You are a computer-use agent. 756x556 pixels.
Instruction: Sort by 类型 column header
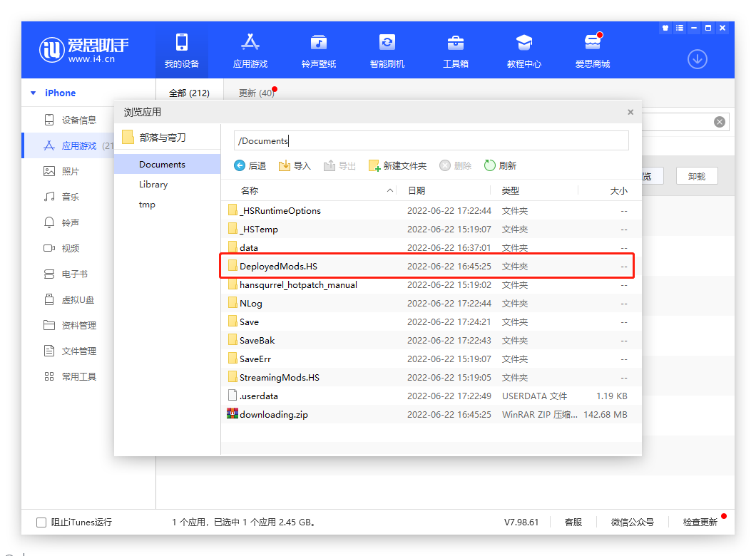tap(510, 191)
